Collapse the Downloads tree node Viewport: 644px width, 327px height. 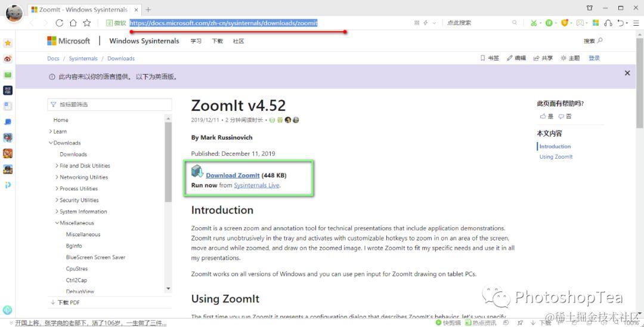(51, 143)
